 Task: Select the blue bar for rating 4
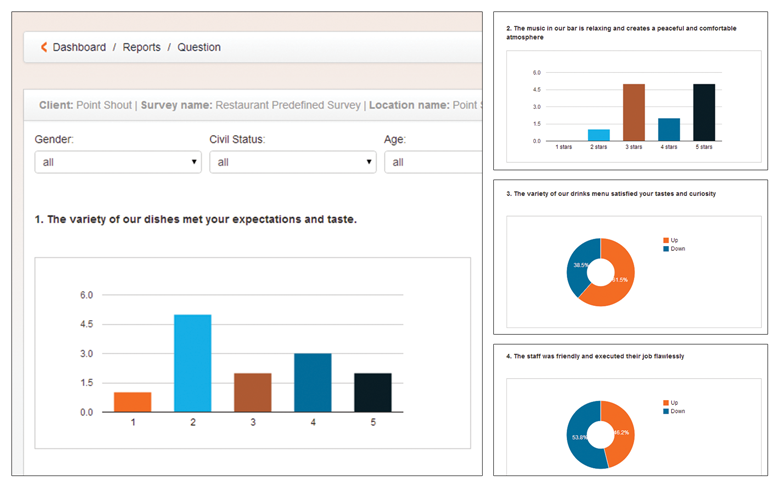coord(312,382)
